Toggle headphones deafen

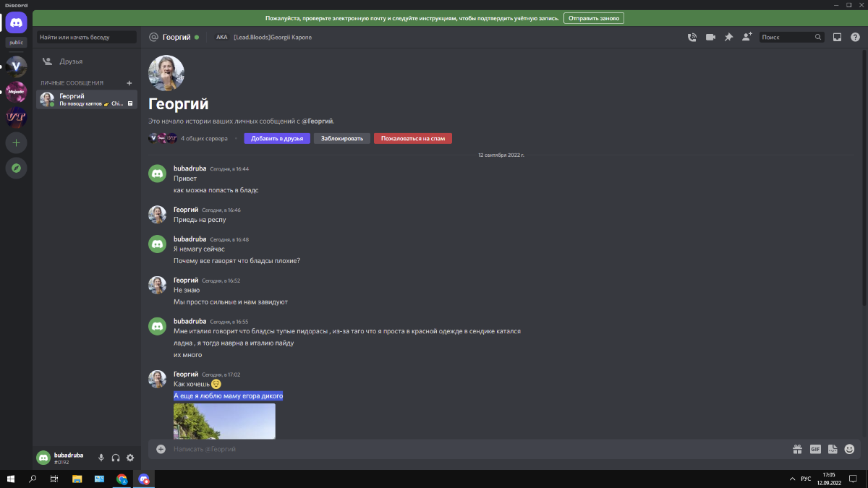pyautogui.click(x=116, y=458)
